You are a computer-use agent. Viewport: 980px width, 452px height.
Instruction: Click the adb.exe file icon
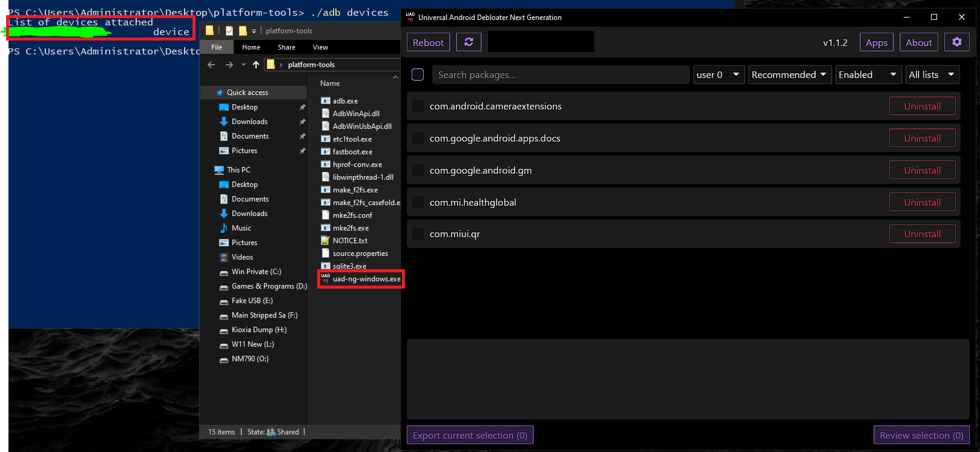click(326, 101)
